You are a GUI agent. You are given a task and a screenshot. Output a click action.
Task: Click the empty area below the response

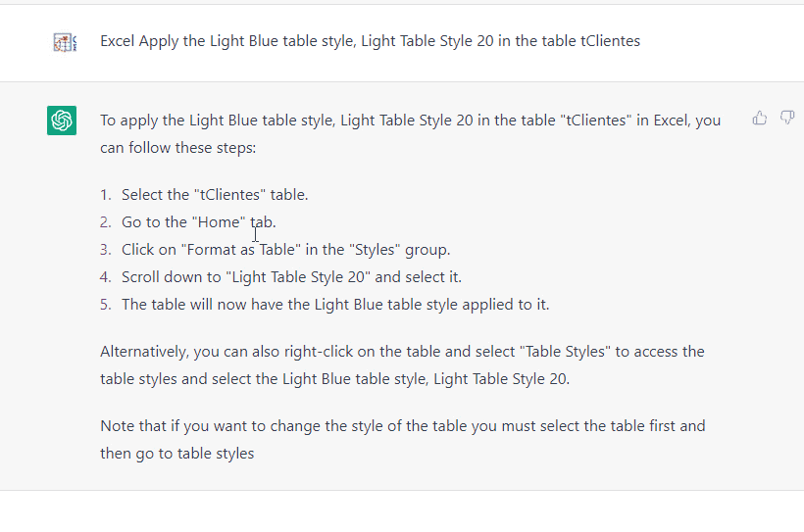(x=402, y=511)
